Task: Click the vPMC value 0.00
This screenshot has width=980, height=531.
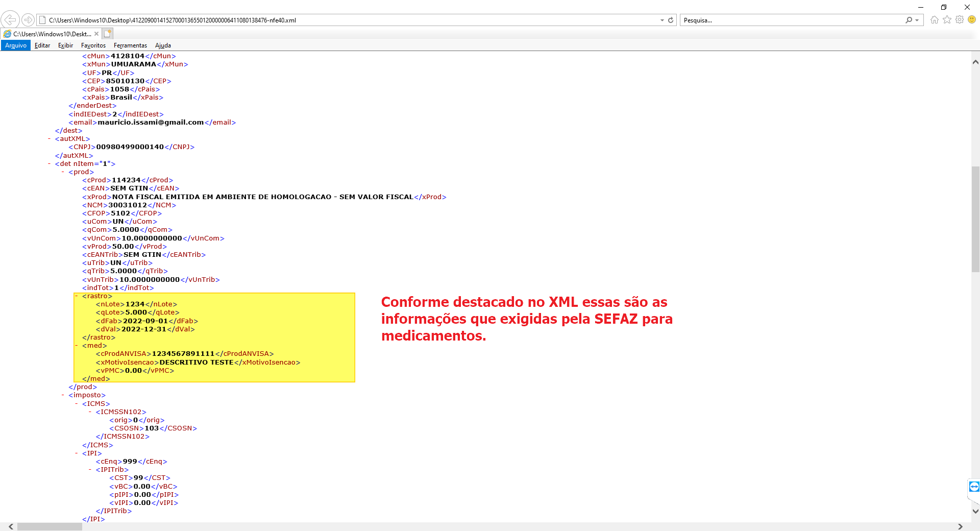Action: point(133,371)
